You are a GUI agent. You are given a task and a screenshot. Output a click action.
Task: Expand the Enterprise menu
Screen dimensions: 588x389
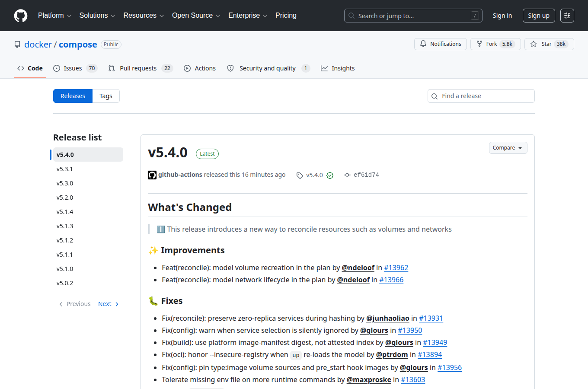tap(248, 16)
